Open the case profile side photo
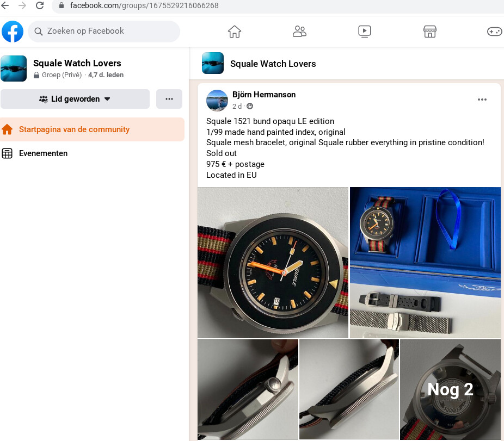This screenshot has width=504, height=441. (349, 389)
